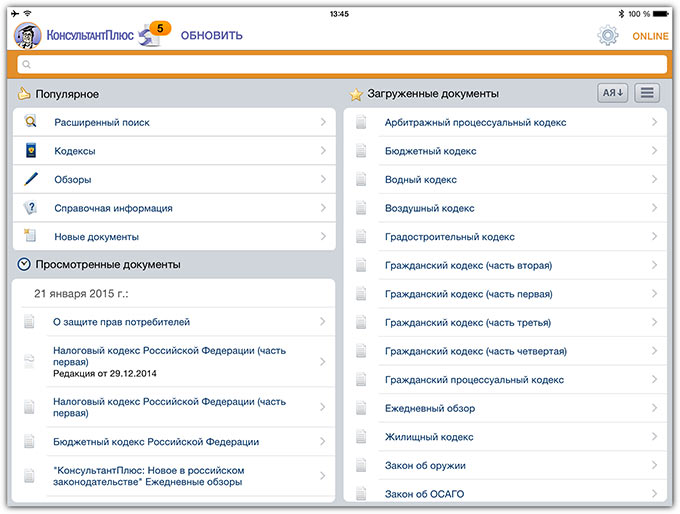Click the airplane mode status icon
Image resolution: width=680 pixels, height=514 pixels.
click(x=15, y=13)
